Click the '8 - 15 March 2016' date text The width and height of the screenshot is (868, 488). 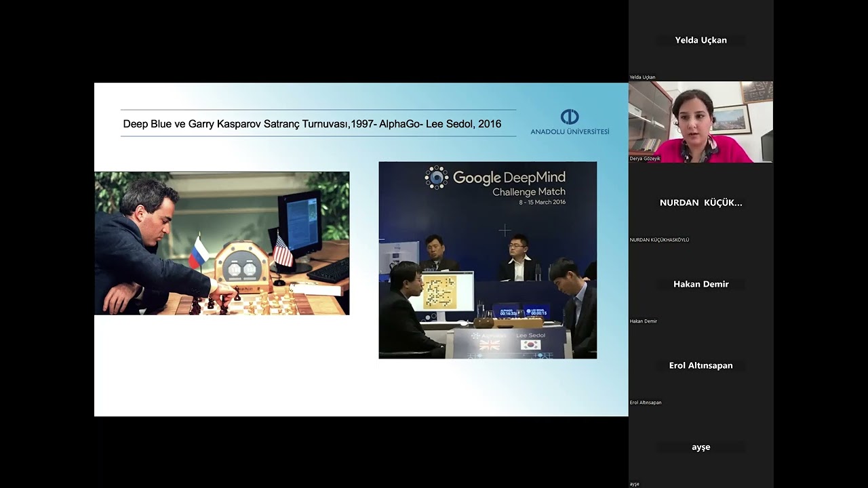tap(542, 202)
